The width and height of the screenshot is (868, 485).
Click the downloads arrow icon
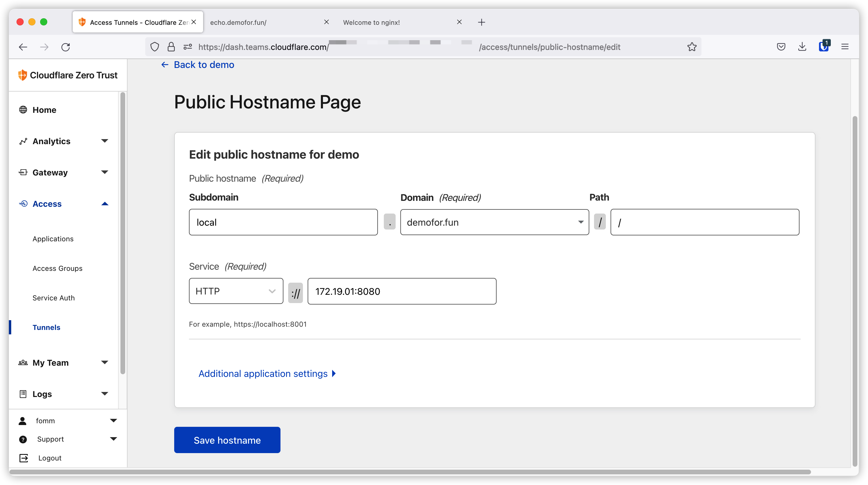point(802,47)
